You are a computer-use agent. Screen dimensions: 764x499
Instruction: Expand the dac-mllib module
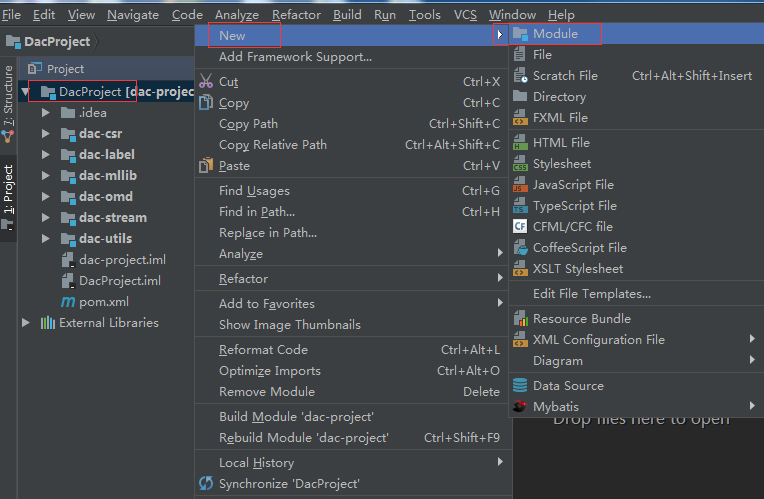click(46, 175)
